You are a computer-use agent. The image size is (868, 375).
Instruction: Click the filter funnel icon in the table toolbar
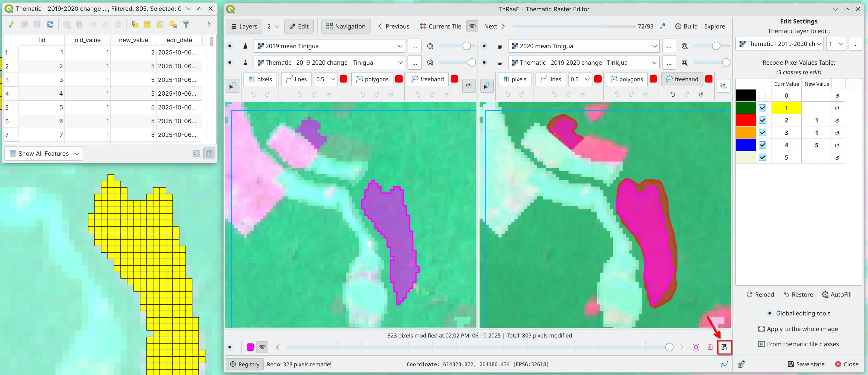pos(186,24)
